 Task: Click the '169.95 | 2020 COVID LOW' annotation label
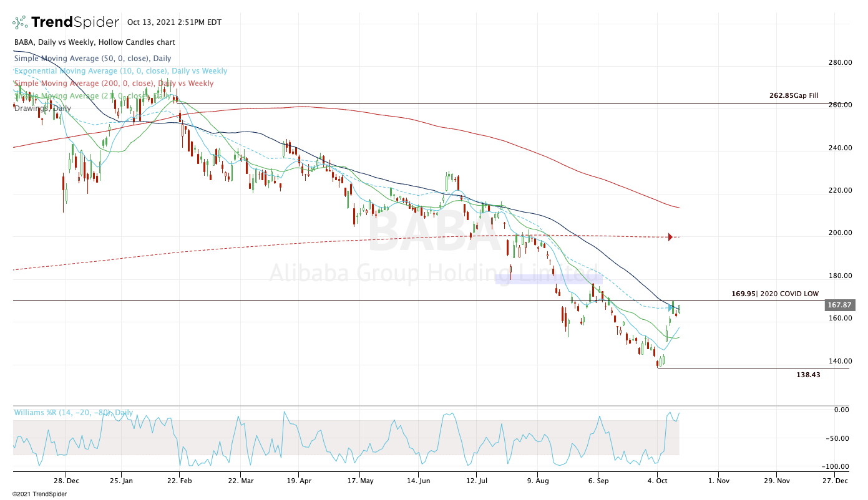774,294
